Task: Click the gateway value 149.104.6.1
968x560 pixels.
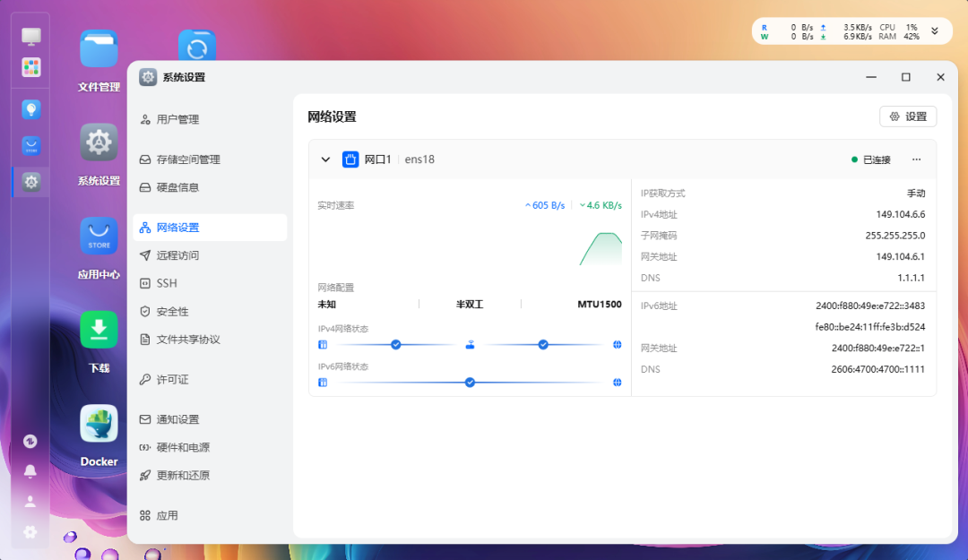Action: click(900, 256)
